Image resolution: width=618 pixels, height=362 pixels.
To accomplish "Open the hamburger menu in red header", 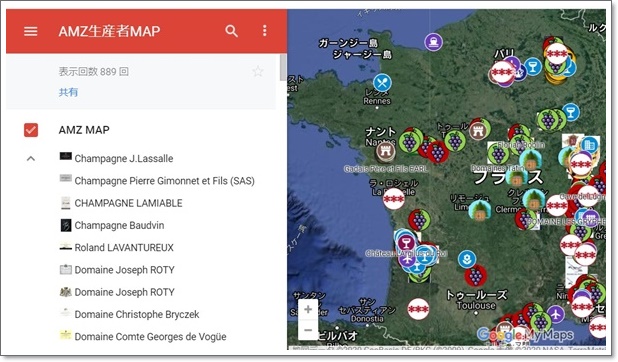I will (x=31, y=31).
